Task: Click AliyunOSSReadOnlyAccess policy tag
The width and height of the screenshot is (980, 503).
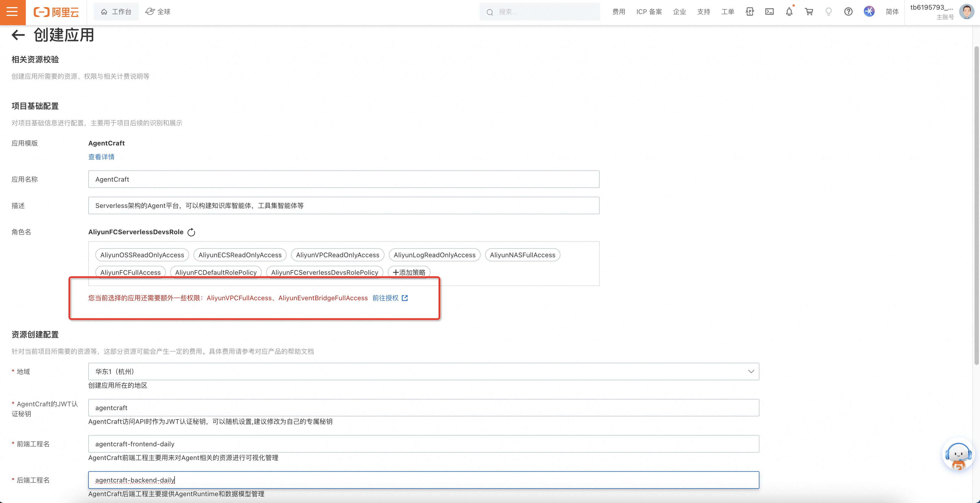Action: coord(143,255)
